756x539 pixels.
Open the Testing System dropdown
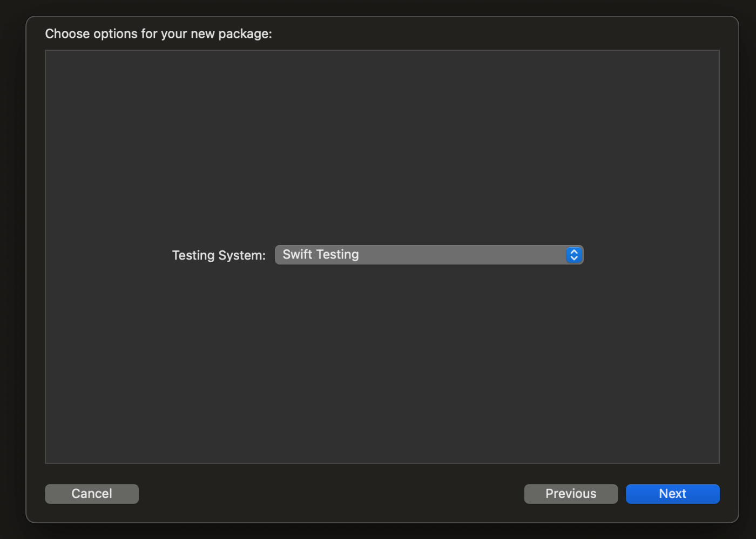429,255
